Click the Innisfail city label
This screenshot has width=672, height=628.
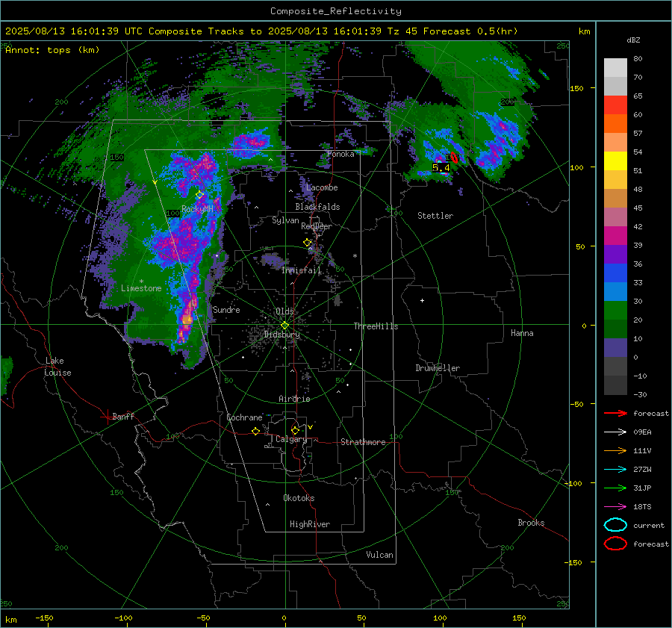tap(301, 270)
